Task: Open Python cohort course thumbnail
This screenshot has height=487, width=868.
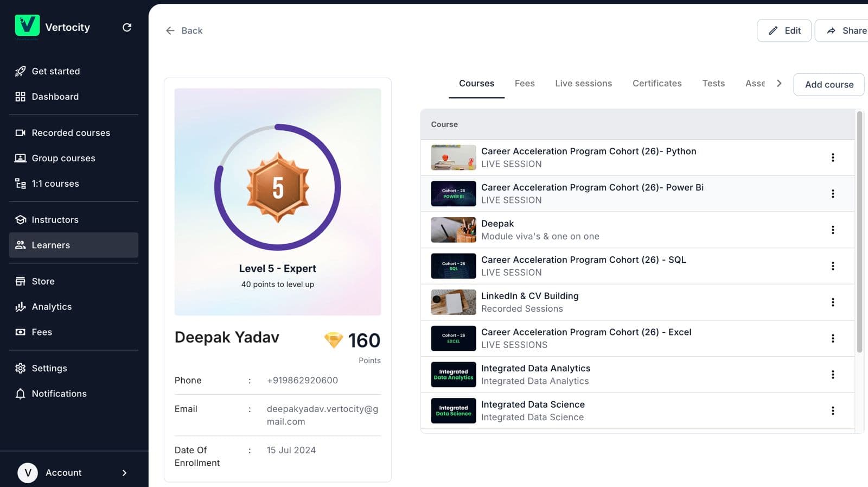Action: [454, 157]
